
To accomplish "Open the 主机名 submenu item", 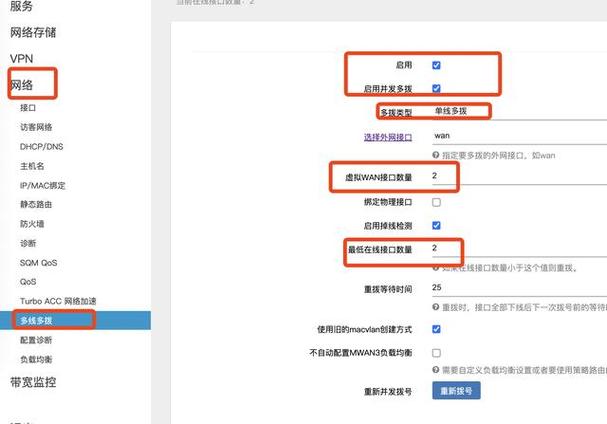I will 32,166.
